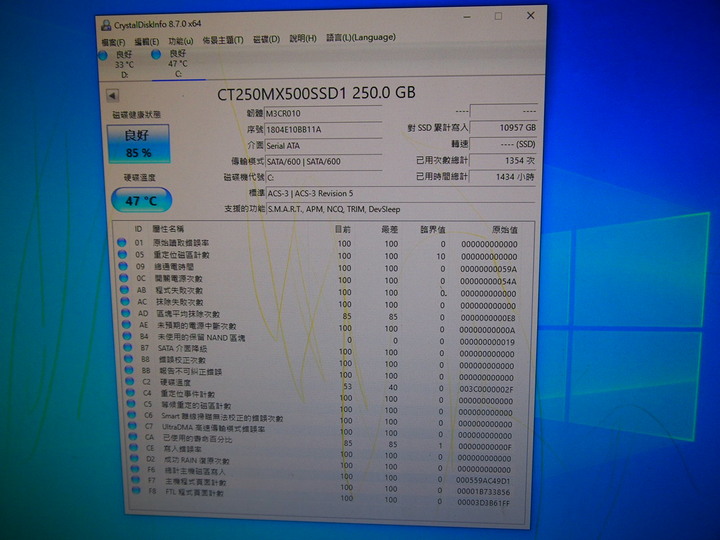720x540 pixels.
Task: Click the status dot for attribute C6
Action: coord(132,415)
